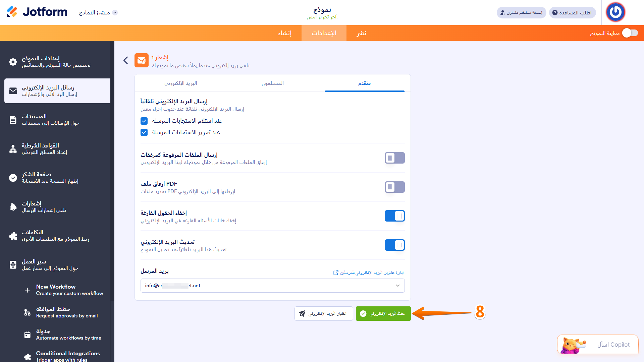
Task: Open إشعارات sidebar section
Action: [x=57, y=207]
